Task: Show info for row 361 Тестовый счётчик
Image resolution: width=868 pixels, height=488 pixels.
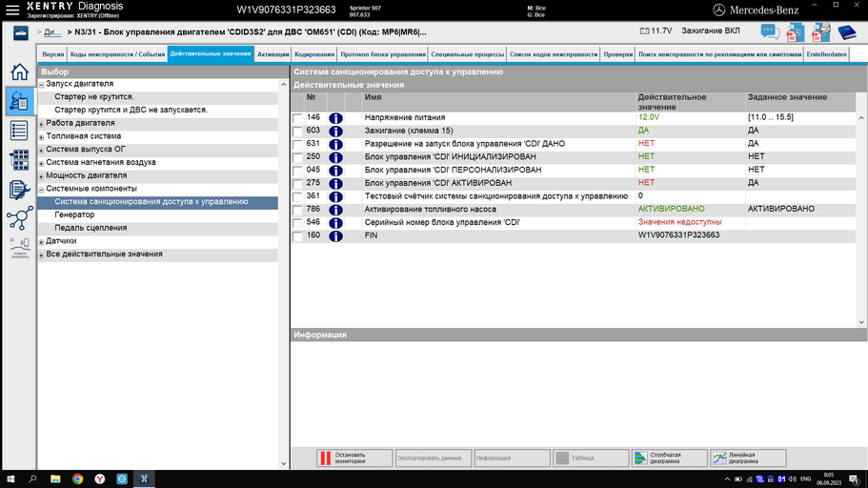Action: [x=335, y=196]
